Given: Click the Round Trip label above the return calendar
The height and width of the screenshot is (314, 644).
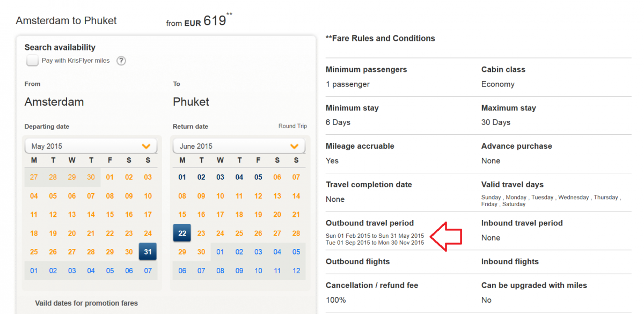Looking at the screenshot, I should 292,126.
